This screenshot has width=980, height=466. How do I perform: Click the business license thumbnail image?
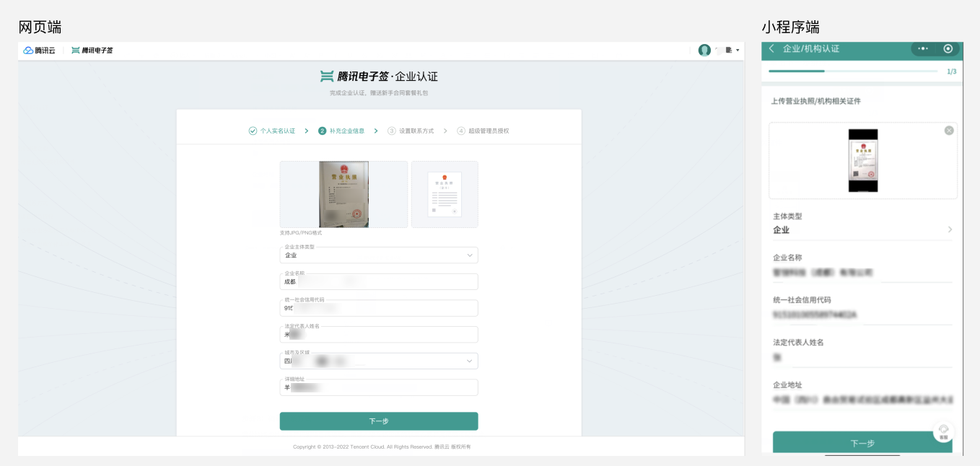(x=343, y=193)
